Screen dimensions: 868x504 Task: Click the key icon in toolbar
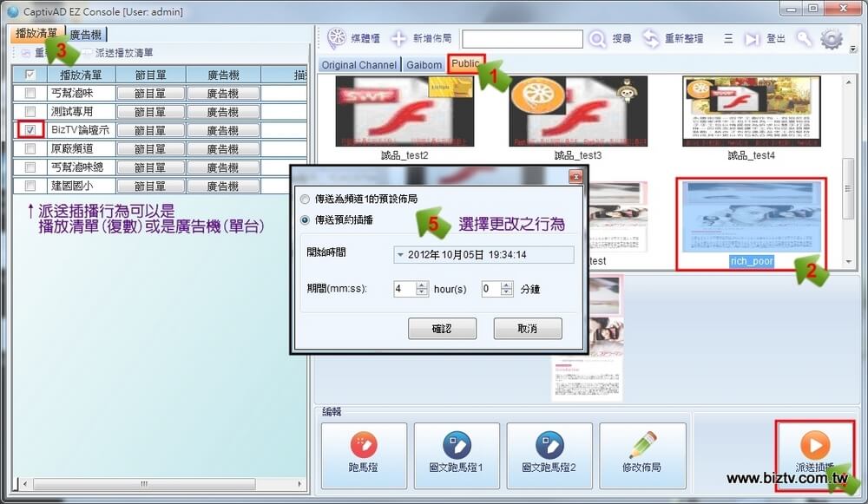coord(805,39)
